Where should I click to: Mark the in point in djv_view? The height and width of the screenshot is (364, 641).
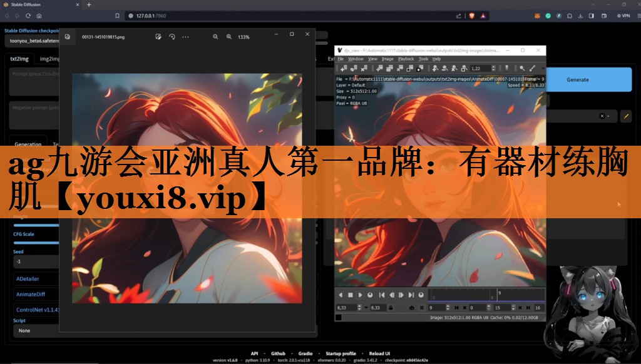pyautogui.click(x=456, y=308)
